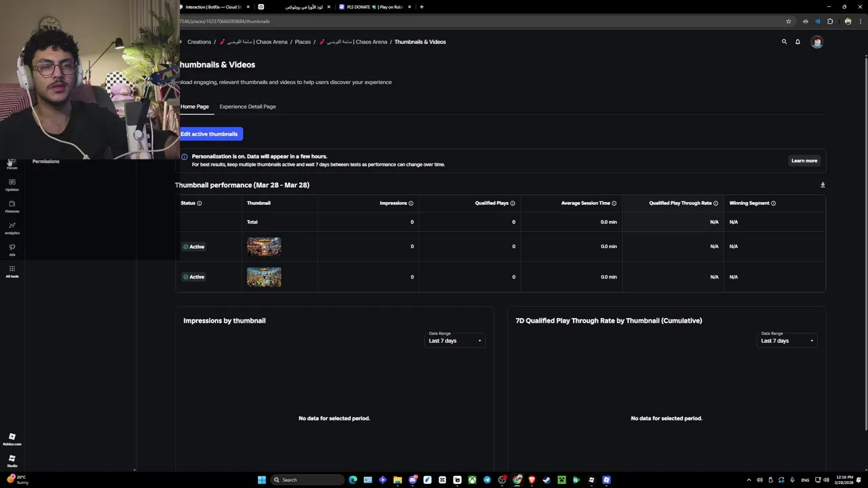Bookmark this page with the star icon

click(x=789, y=21)
